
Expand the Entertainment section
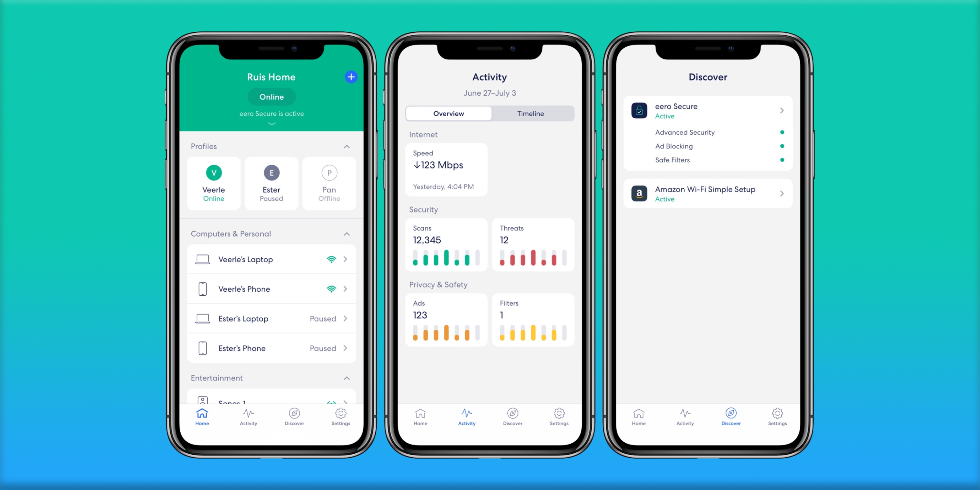pyautogui.click(x=346, y=378)
